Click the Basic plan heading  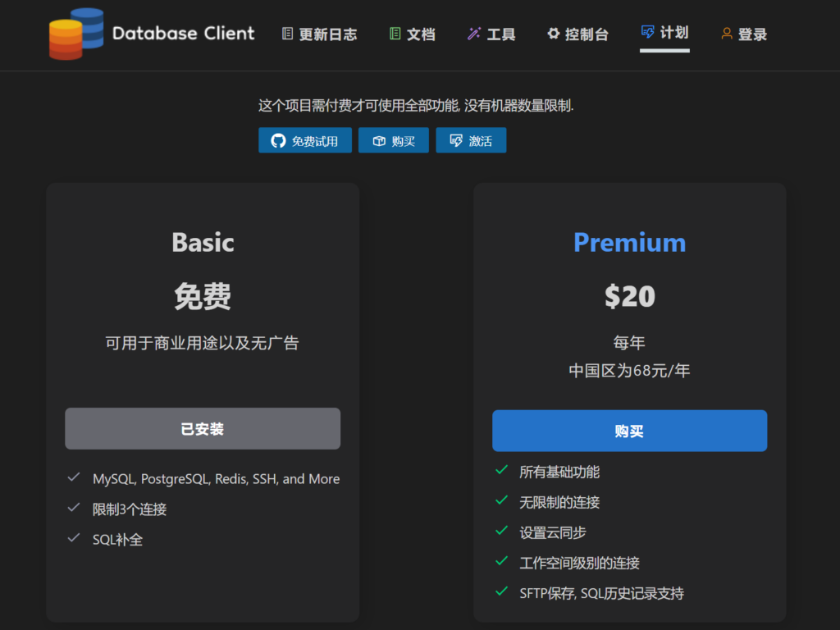click(x=203, y=242)
